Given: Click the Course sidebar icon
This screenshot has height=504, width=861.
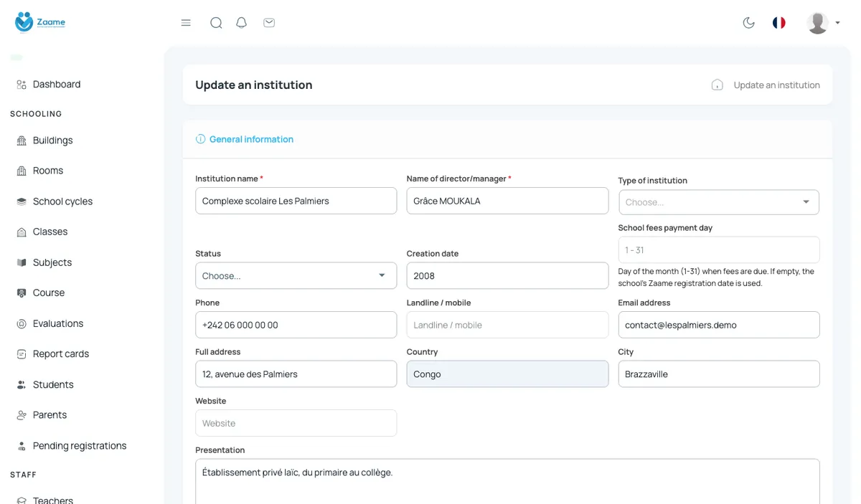Looking at the screenshot, I should pos(22,293).
